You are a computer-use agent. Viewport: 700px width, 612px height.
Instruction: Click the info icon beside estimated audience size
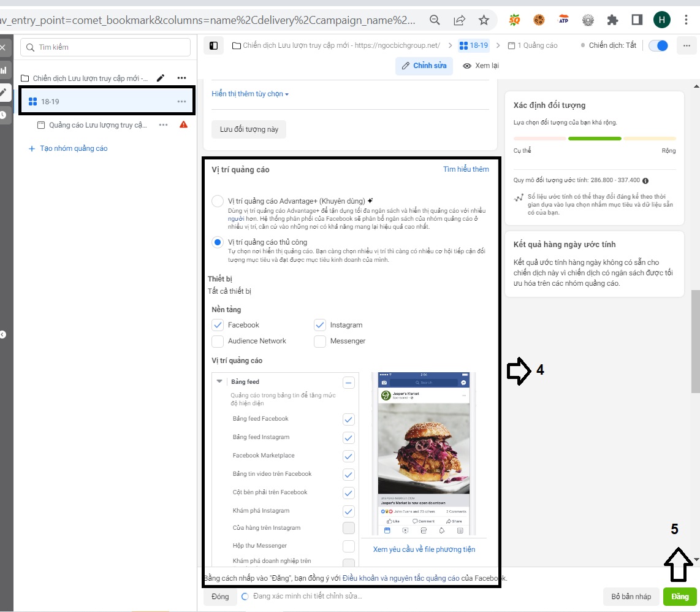pyautogui.click(x=645, y=181)
